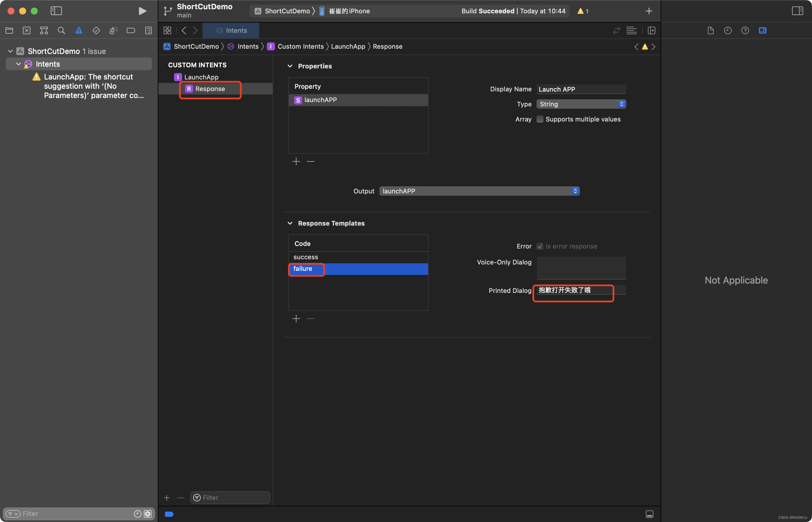The image size is (812, 522).
Task: Jump to the previous issue arrow
Action: [636, 47]
